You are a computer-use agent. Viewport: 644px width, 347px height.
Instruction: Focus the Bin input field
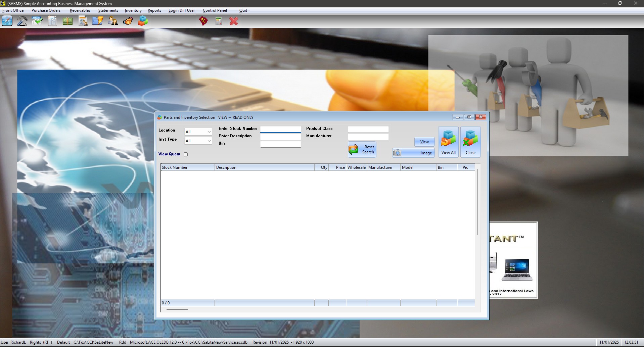281,144
